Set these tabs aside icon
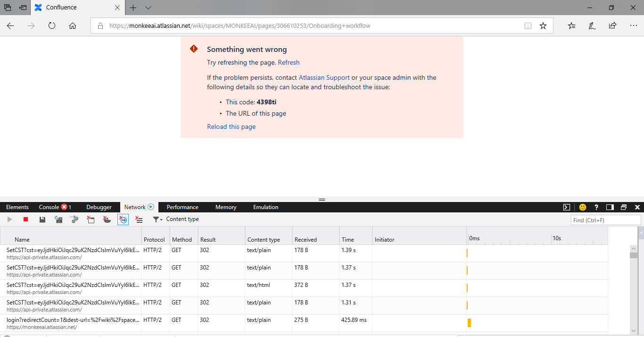 coord(23,8)
